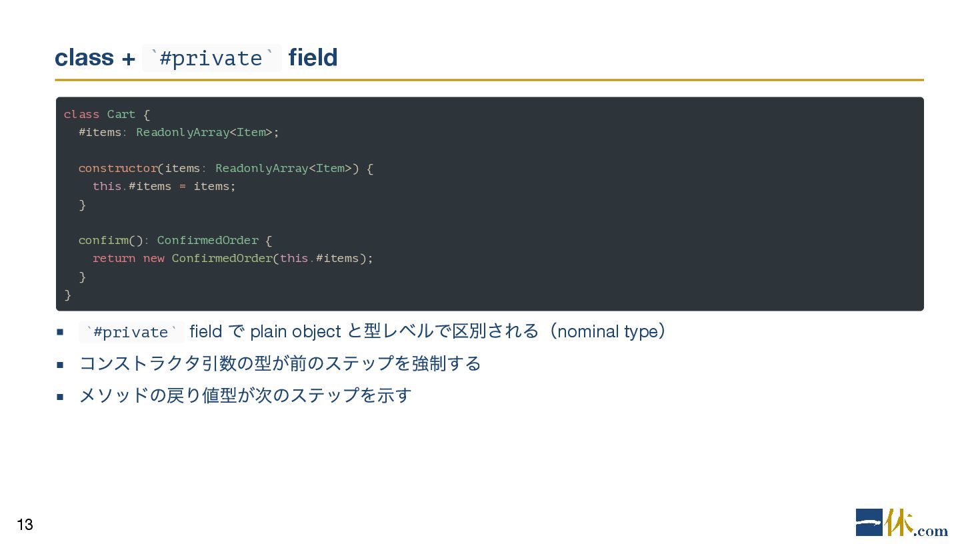Click the "plain object" text in first bullet
This screenshot has height=552, width=980.
295,331
